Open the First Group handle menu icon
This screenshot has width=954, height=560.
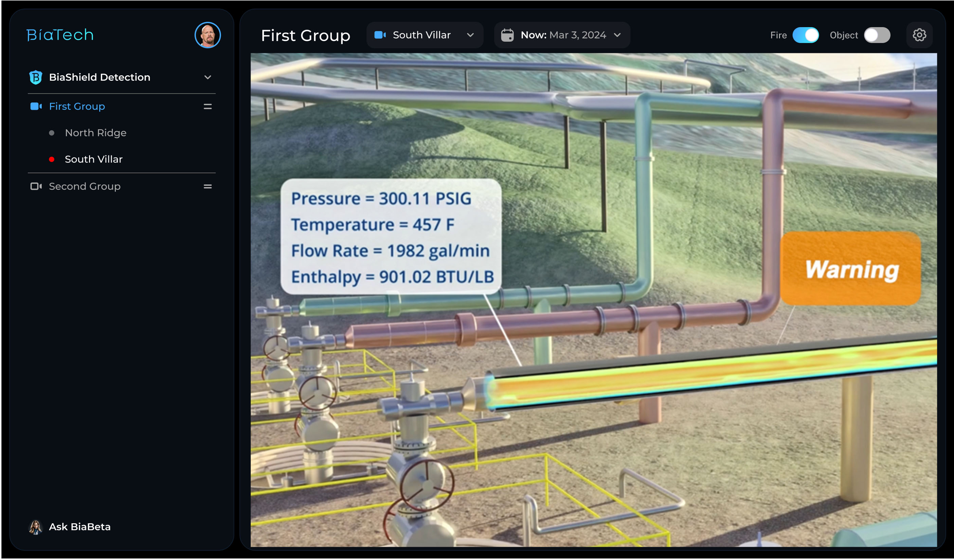tap(208, 107)
